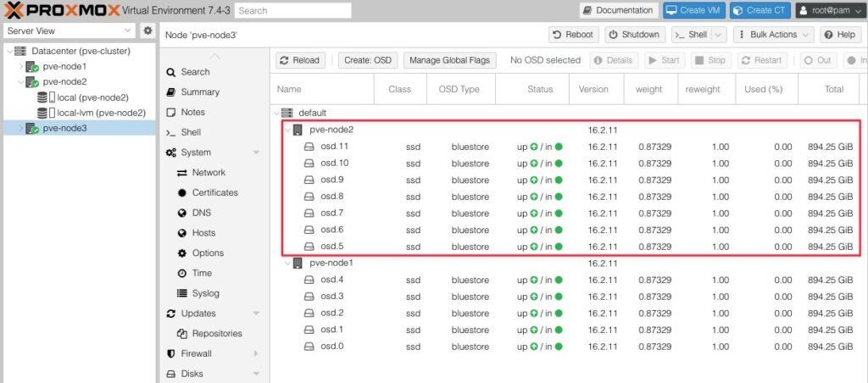Click the osd.0 disk icon
Screen dimensions: 868x383
[x=309, y=347]
